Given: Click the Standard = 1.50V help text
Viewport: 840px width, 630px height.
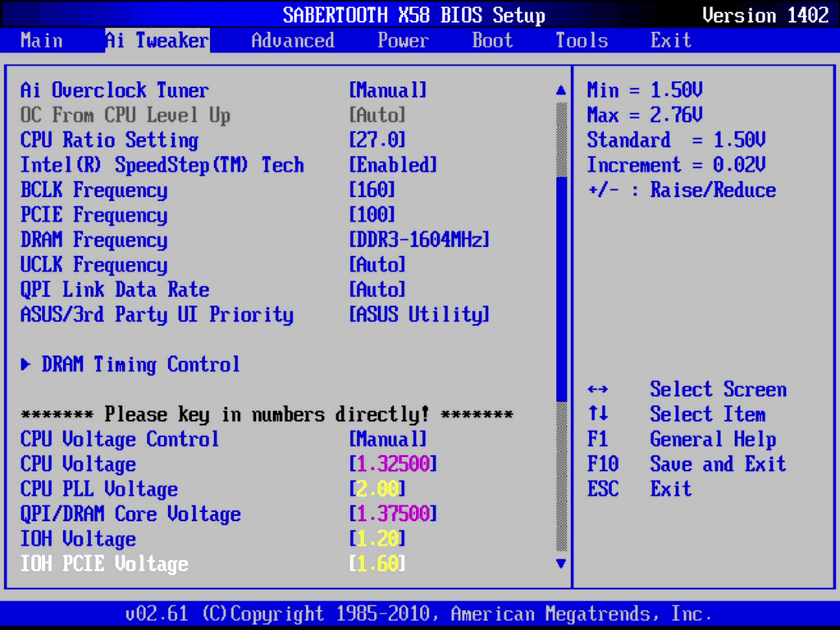Looking at the screenshot, I should [x=677, y=139].
